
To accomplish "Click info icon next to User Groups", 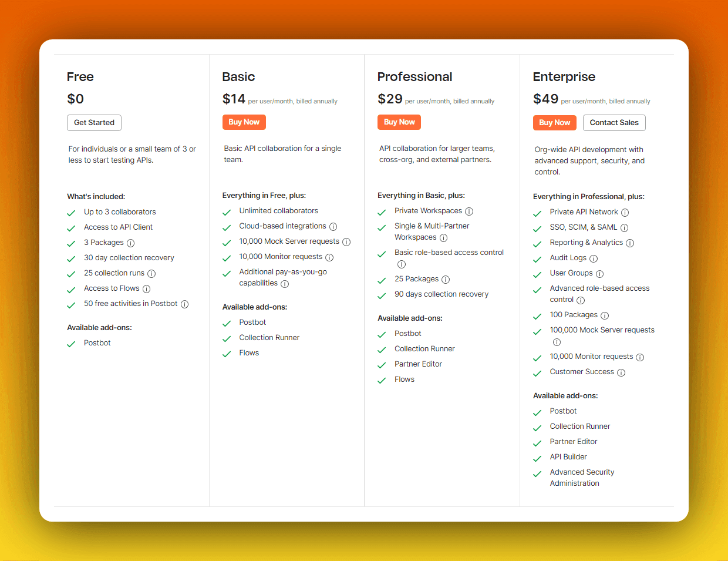I will [x=599, y=274].
